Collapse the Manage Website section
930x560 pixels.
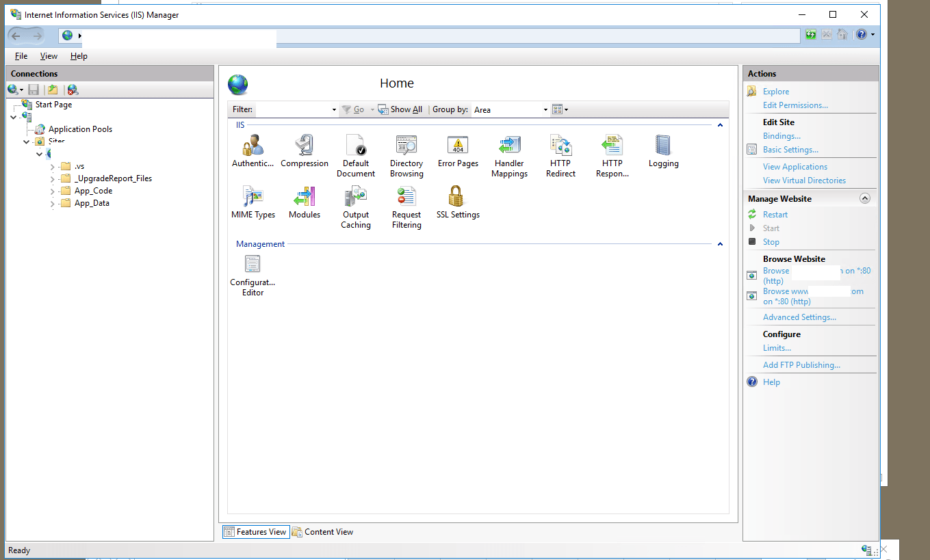point(865,198)
